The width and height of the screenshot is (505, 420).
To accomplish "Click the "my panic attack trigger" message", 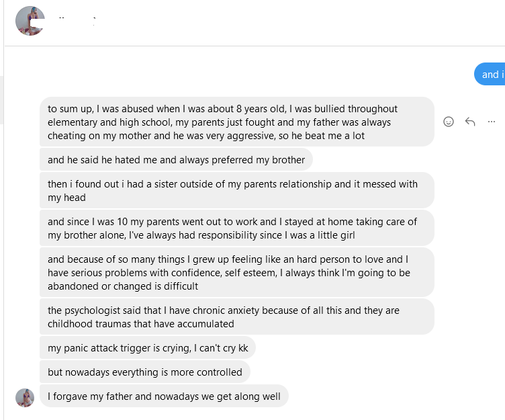I will coord(148,349).
